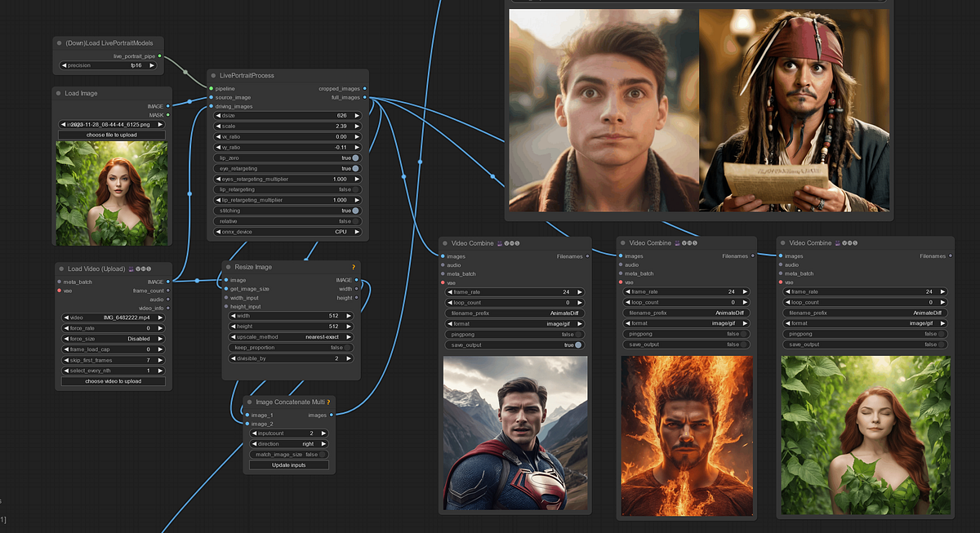Collapse the Load Image node circle
The width and height of the screenshot is (980, 533).
tap(56, 92)
